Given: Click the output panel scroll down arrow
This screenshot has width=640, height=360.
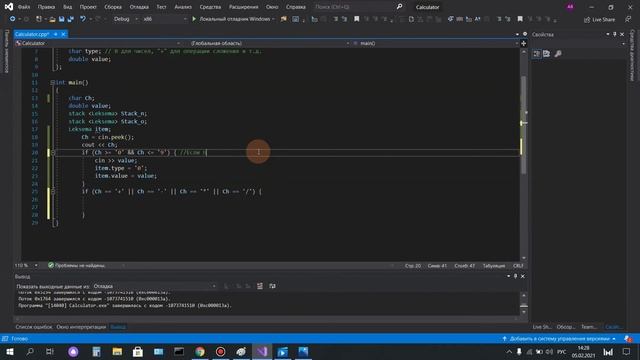Looking at the screenshot, I should click(x=524, y=312).
